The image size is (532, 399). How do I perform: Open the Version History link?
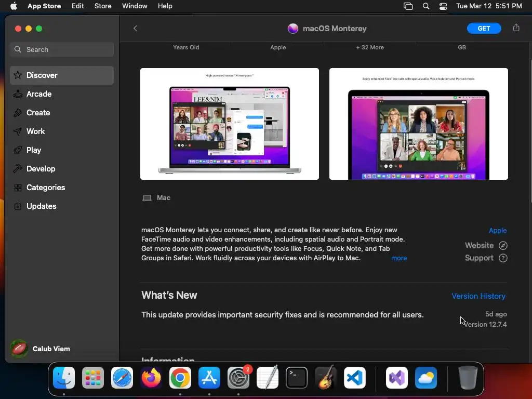(478, 296)
